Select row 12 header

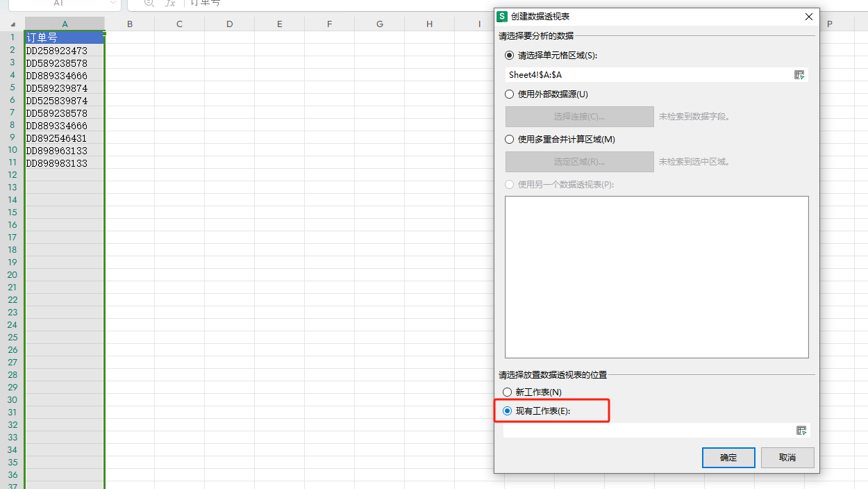click(12, 175)
